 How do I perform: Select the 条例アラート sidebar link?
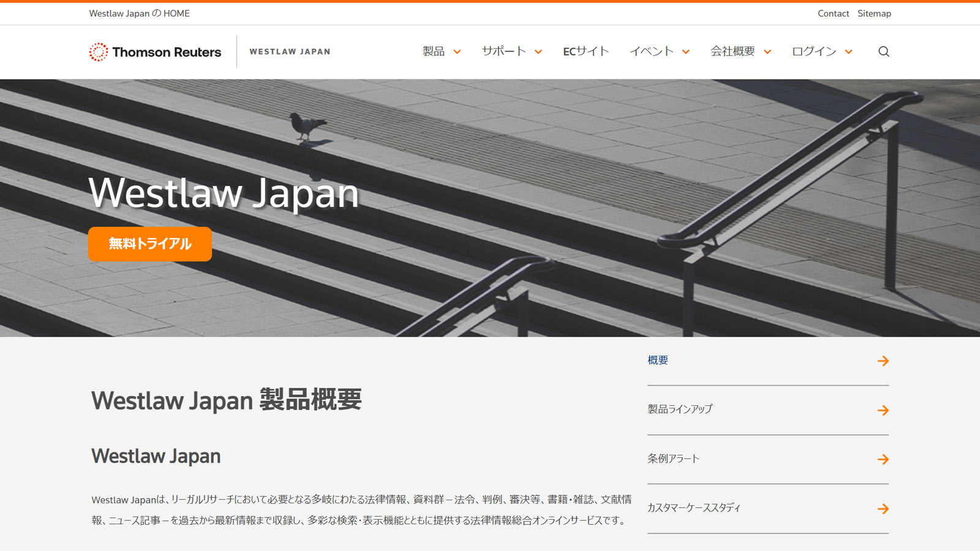tap(673, 459)
